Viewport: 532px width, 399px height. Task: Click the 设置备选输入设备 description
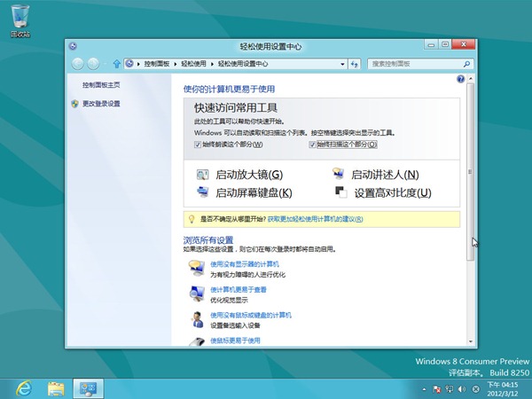tap(235, 325)
